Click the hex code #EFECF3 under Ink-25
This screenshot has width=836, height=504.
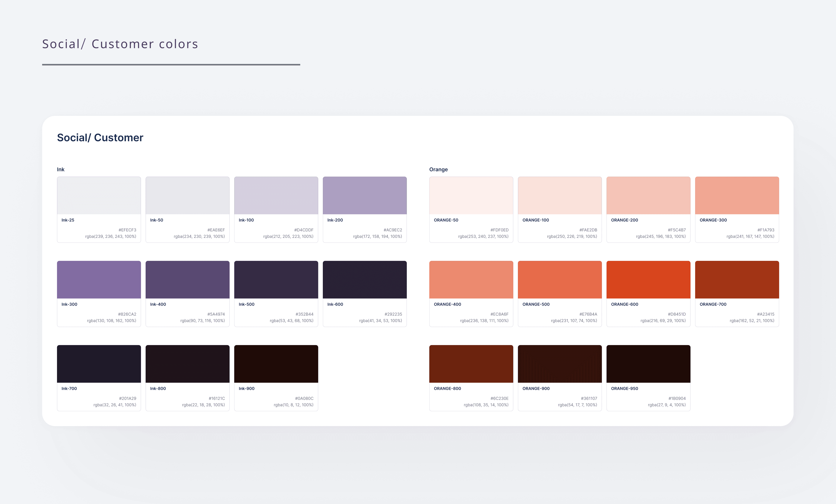[127, 230]
